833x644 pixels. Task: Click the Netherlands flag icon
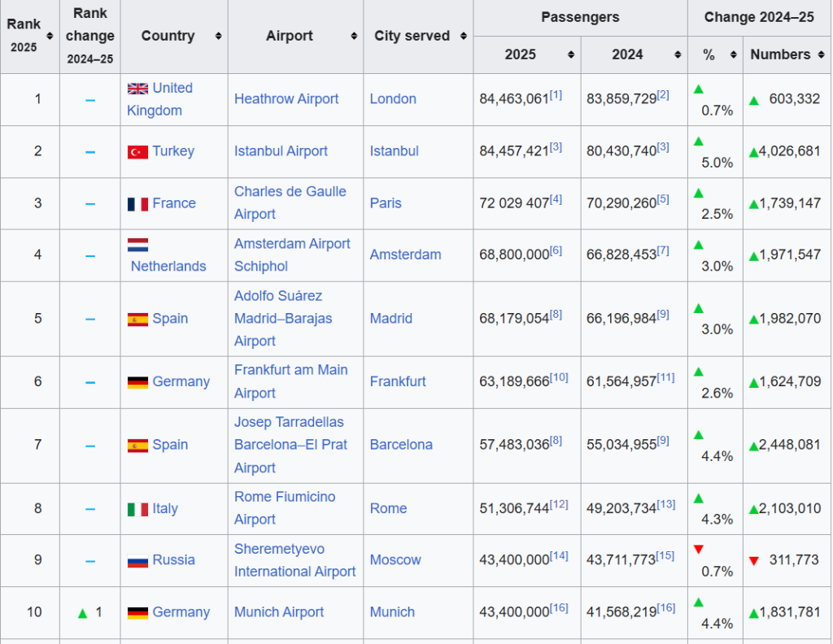point(137,245)
